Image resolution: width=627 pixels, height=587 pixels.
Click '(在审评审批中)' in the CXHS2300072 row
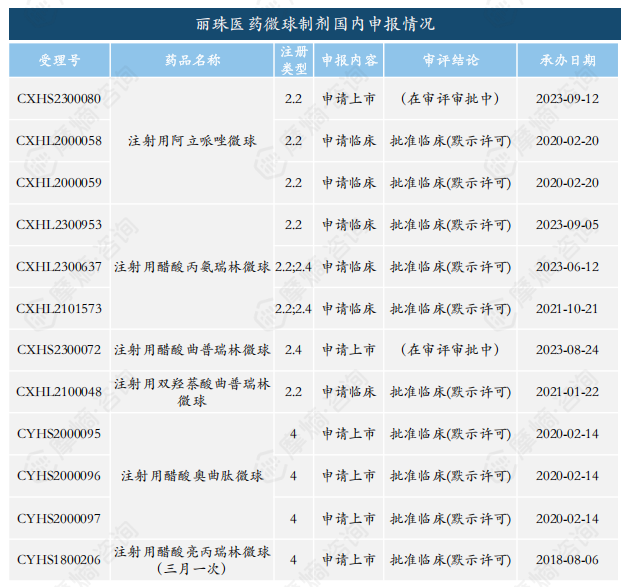click(x=450, y=350)
